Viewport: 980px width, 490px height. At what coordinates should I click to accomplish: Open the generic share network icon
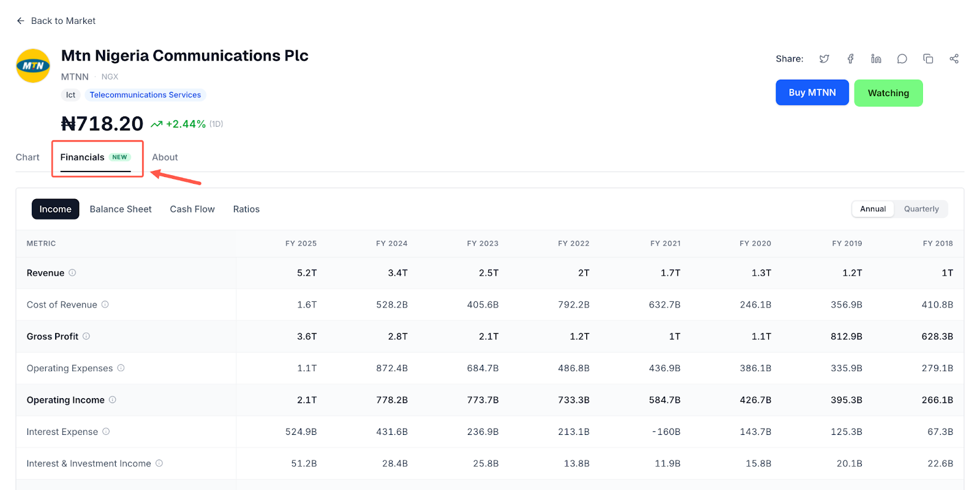click(x=954, y=59)
